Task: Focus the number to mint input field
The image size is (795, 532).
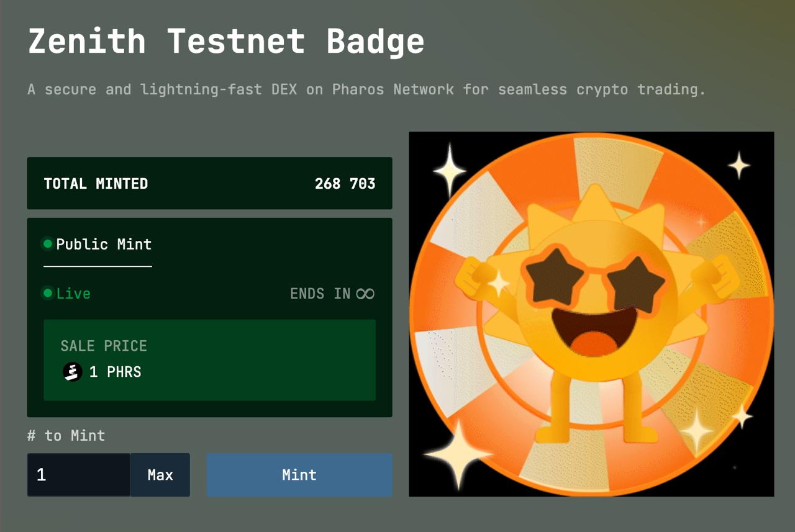Action: (x=79, y=475)
